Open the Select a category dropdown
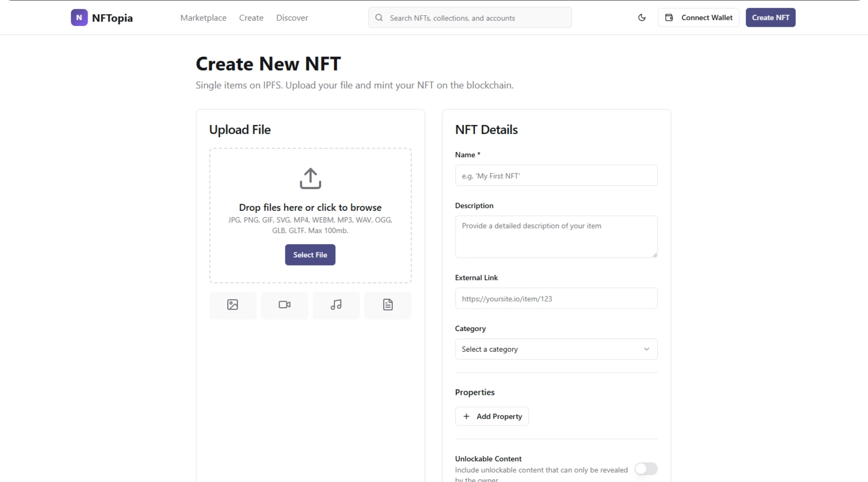This screenshot has height=482, width=868. click(x=556, y=349)
